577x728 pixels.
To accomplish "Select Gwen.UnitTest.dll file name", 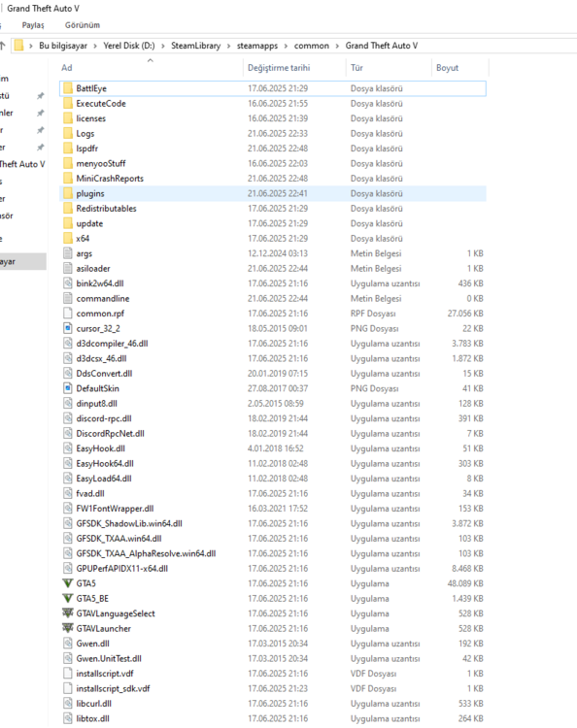I will point(109,658).
